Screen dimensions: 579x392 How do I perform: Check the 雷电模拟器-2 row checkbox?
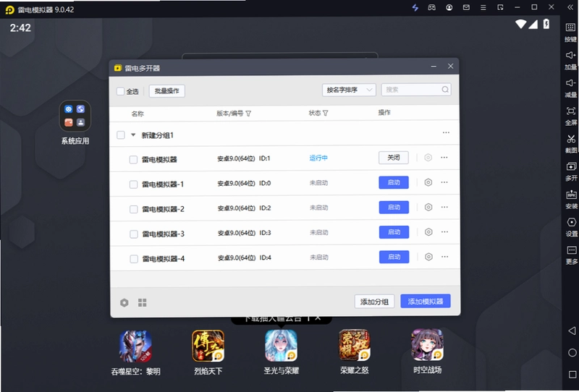(x=134, y=209)
